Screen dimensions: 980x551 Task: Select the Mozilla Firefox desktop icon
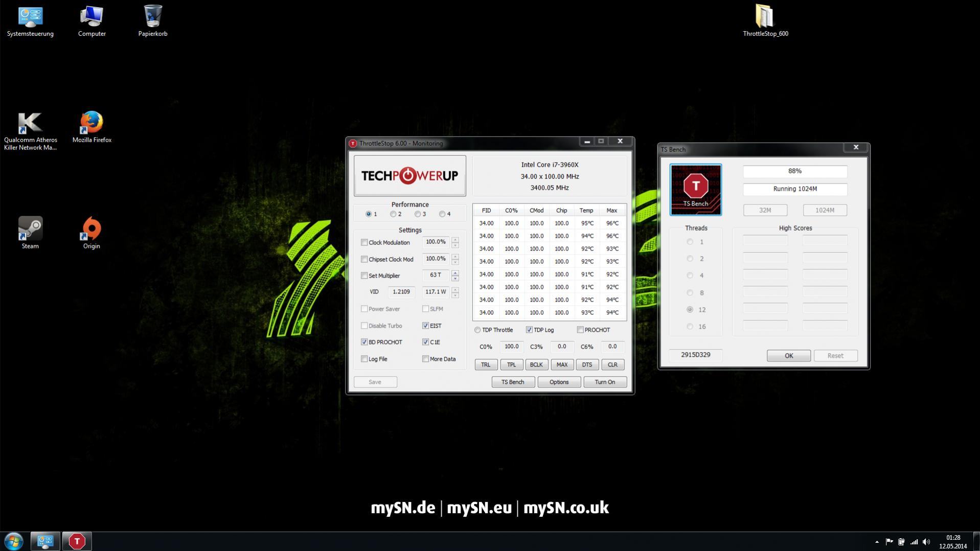[92, 128]
